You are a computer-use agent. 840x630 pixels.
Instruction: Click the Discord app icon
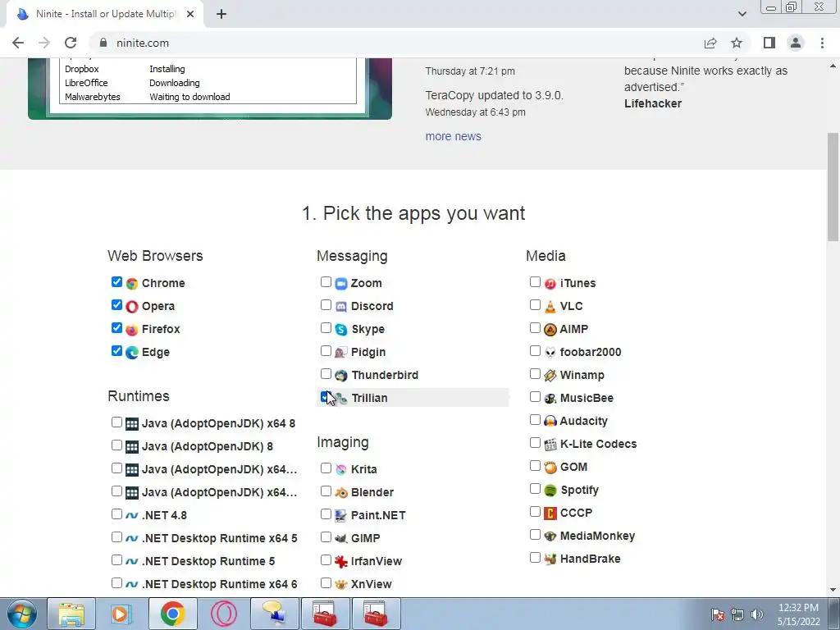point(341,307)
